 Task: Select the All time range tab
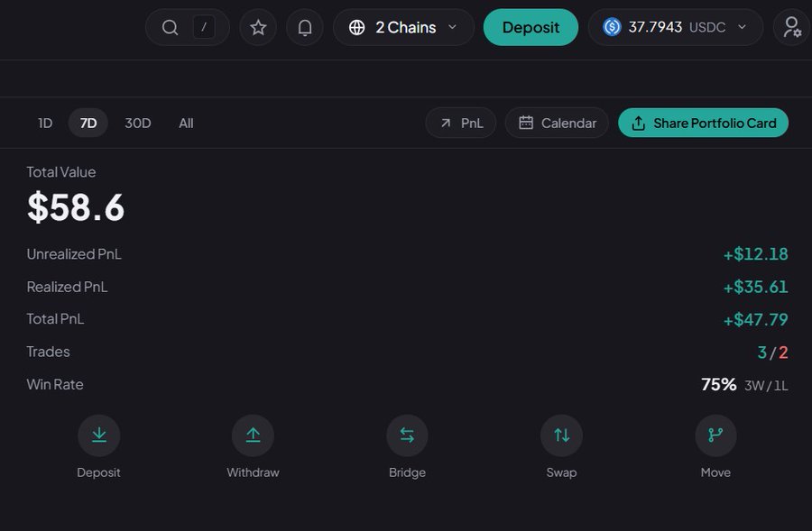(x=186, y=124)
